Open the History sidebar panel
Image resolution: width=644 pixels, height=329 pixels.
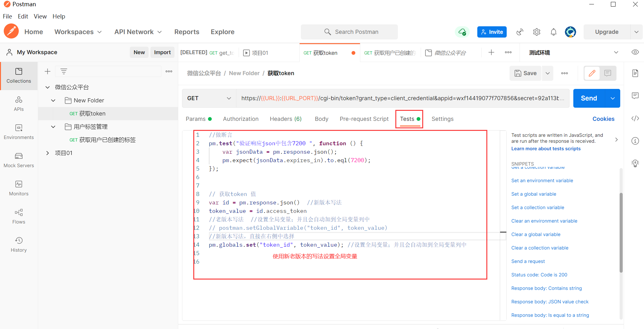pyautogui.click(x=19, y=245)
